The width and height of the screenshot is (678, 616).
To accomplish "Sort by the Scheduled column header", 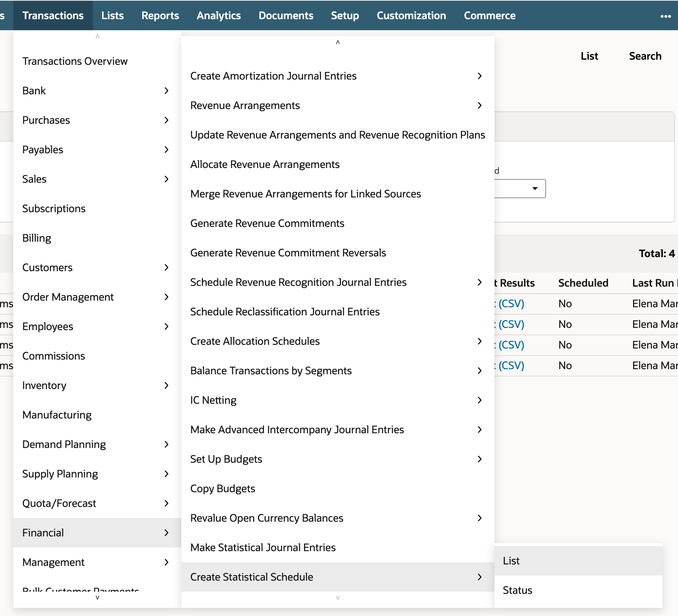I will (x=583, y=283).
